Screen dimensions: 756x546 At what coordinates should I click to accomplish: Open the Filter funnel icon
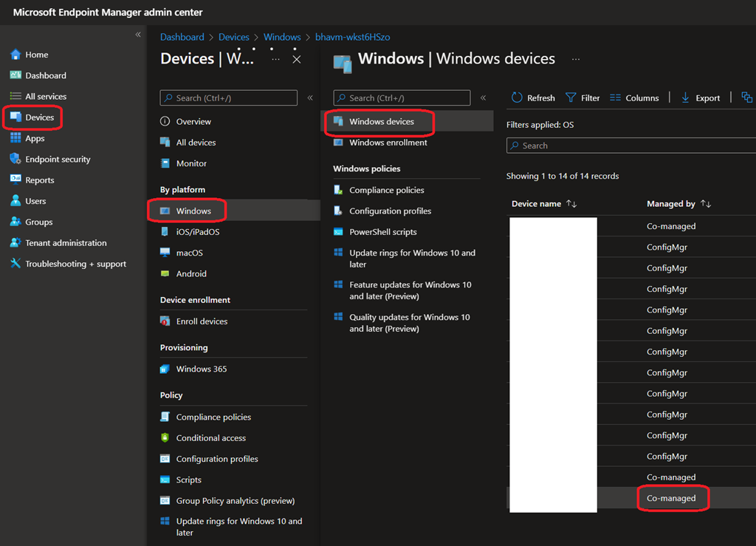tap(571, 98)
